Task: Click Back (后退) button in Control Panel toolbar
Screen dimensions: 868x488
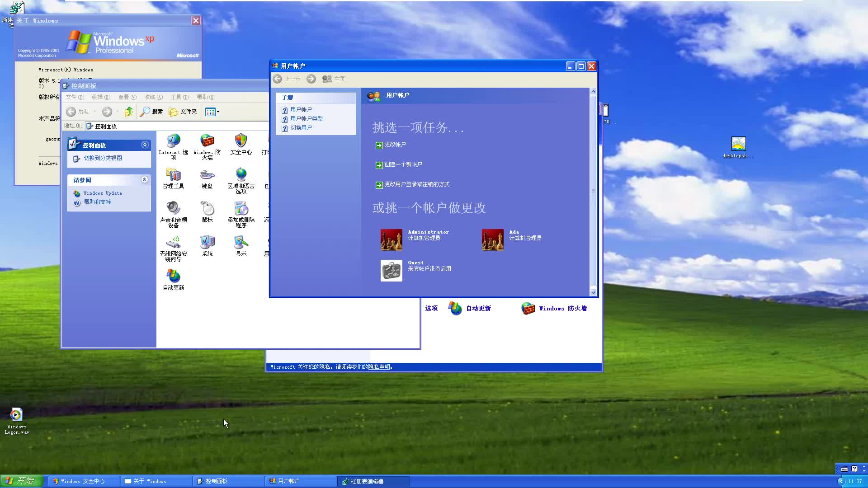Action: coord(77,112)
